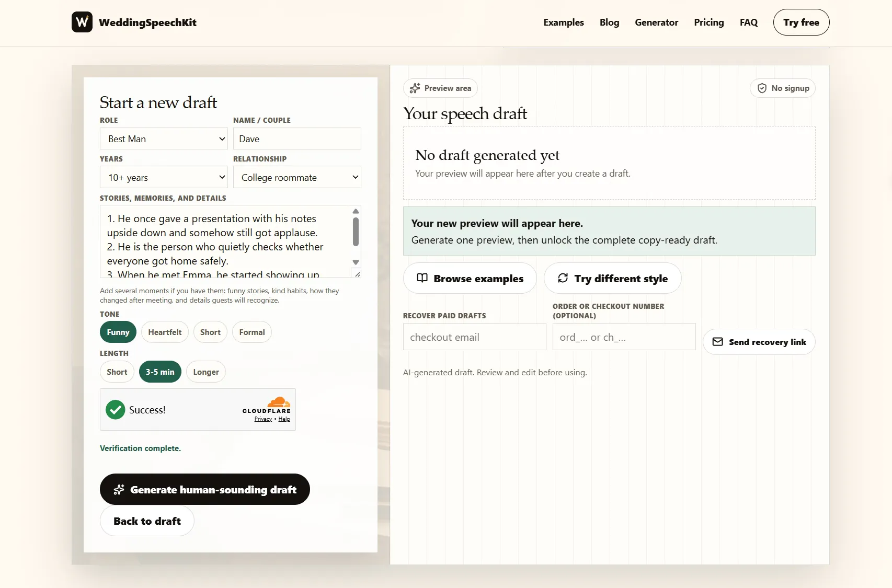Click the Browse examples button
The image size is (892, 588).
coord(470,278)
